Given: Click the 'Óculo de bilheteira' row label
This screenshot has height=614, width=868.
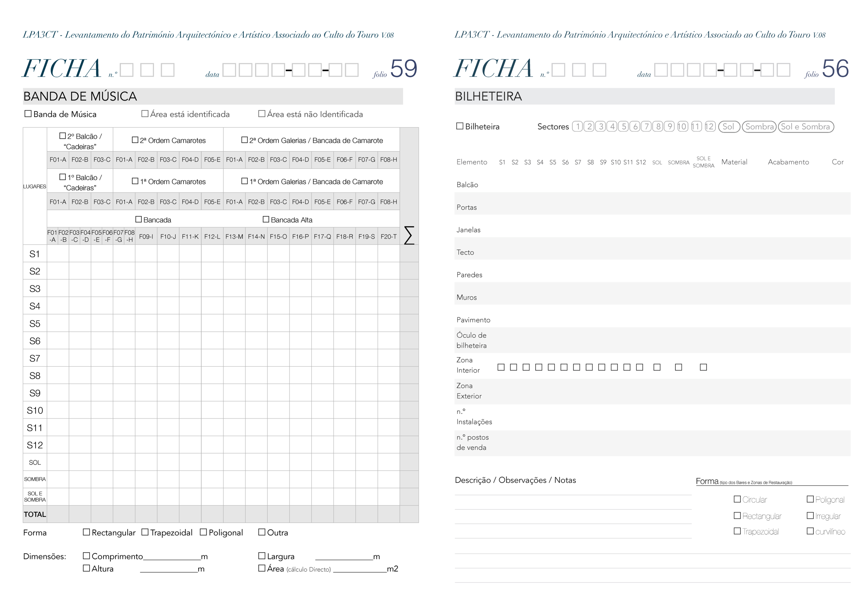Looking at the screenshot, I should point(471,340).
